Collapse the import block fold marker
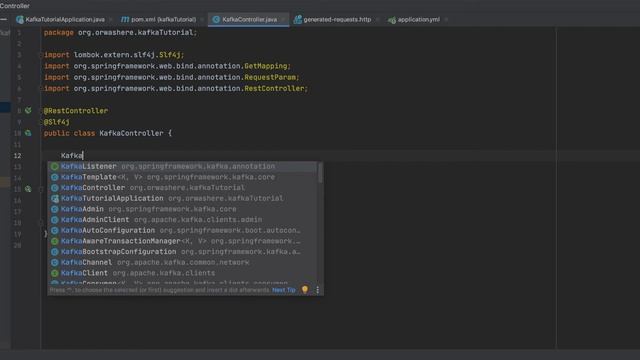 41,55
